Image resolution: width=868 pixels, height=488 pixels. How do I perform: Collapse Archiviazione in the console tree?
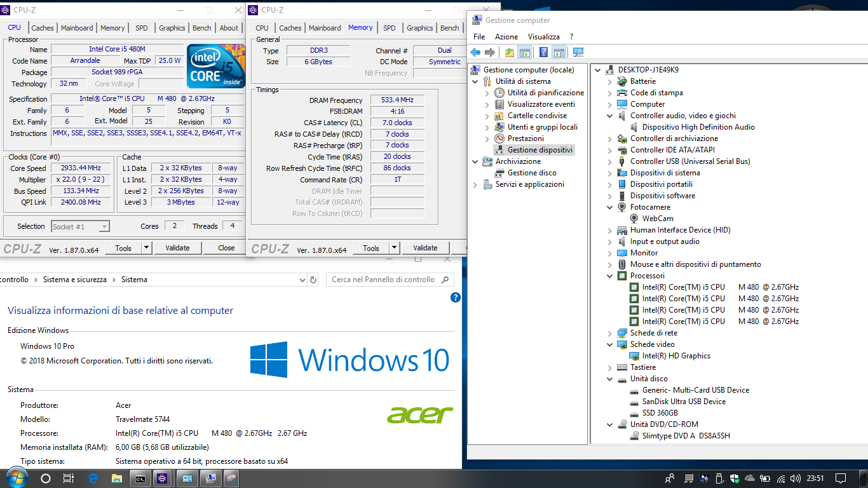tap(475, 161)
